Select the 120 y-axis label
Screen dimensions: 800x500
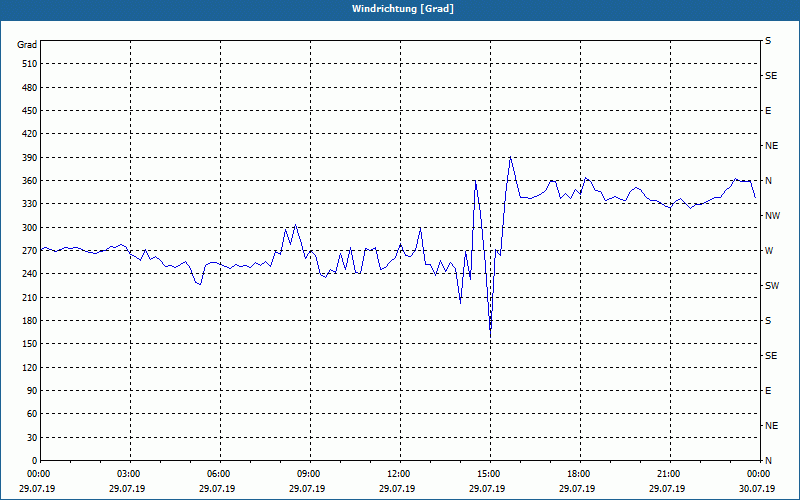pos(29,367)
